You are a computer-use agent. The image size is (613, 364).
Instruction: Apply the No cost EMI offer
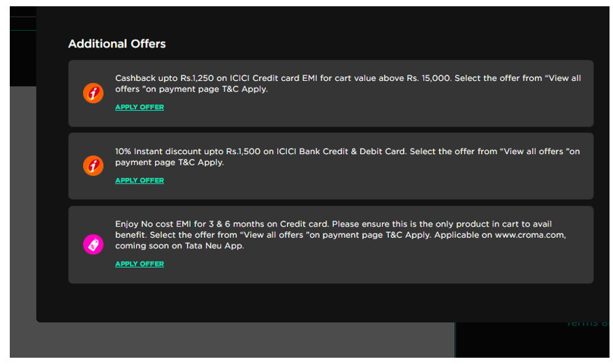(140, 264)
